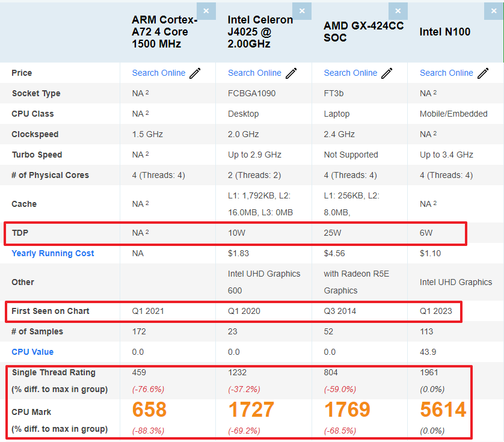Select turbo value Up to 2.9 GHz
Viewport: 504px width, 442px height.
[x=254, y=155]
